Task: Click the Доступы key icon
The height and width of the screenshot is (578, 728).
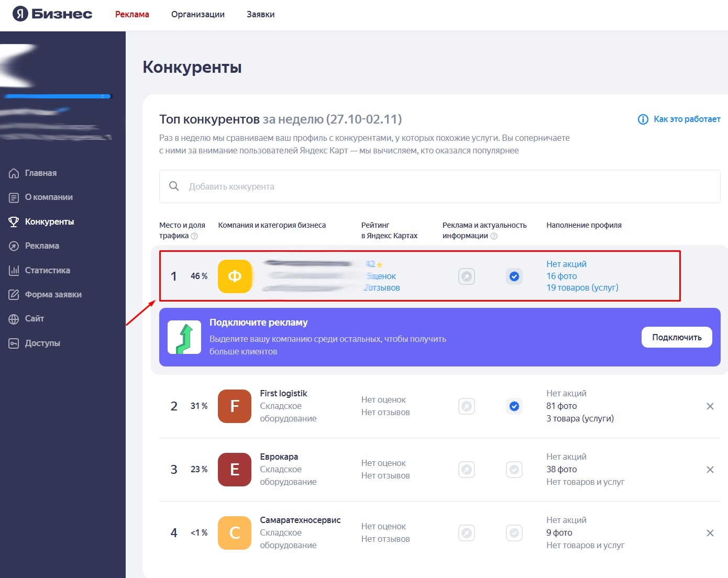Action: (x=14, y=343)
